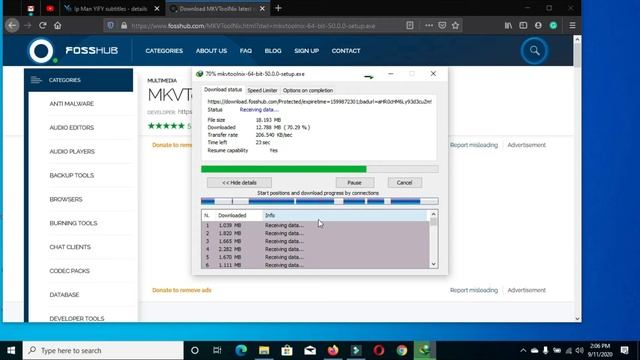
Task: Select Download status tab in dialog
Action: 223,89
